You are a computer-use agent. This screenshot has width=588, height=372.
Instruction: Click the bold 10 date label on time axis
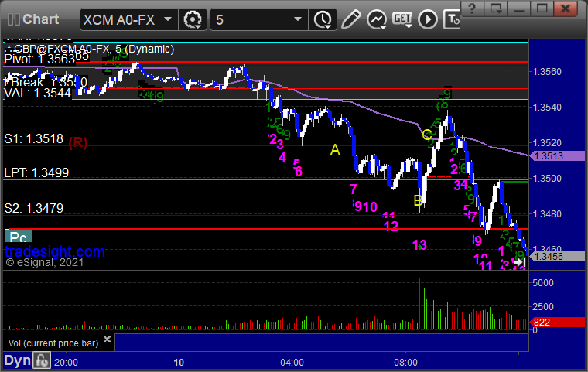179,363
